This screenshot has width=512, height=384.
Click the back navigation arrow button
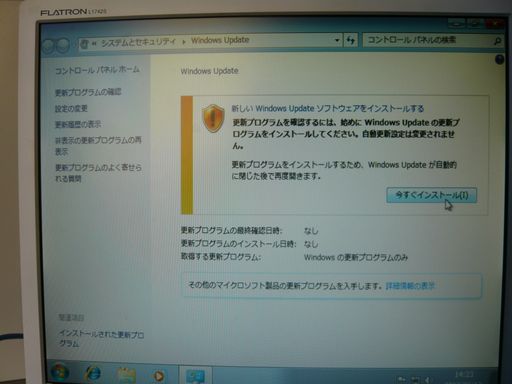point(49,45)
